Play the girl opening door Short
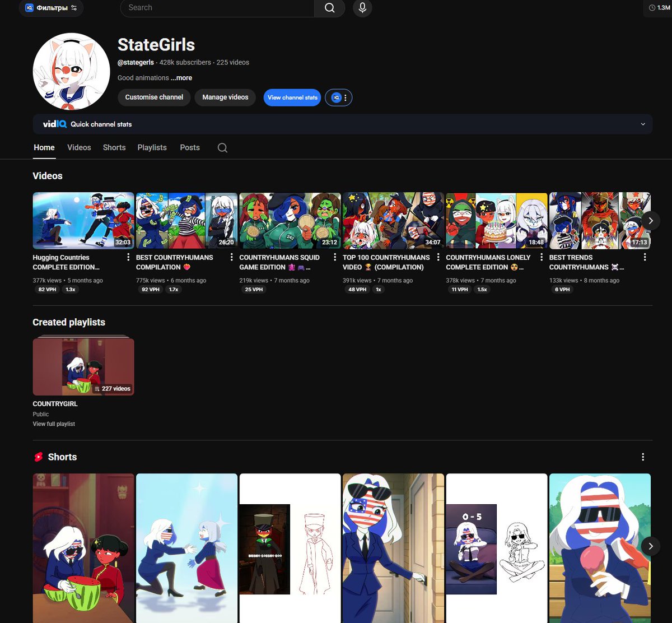Viewport: 672px width, 623px height. point(393,548)
